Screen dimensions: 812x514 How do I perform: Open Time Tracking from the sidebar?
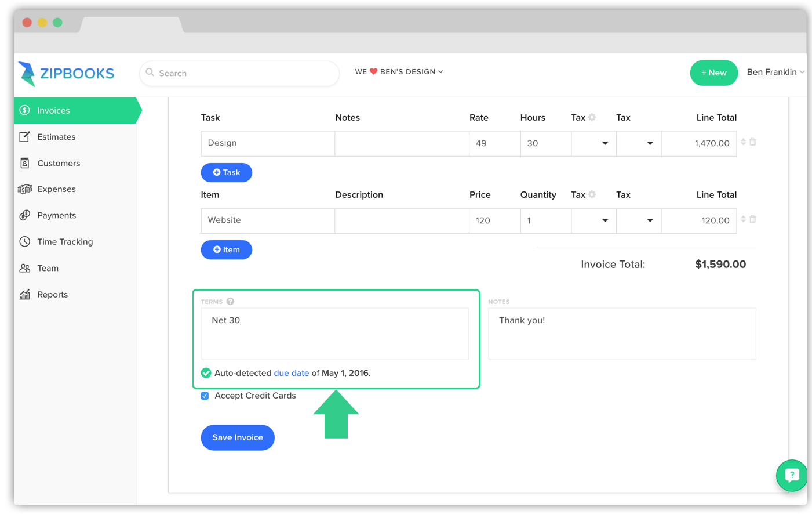65,242
